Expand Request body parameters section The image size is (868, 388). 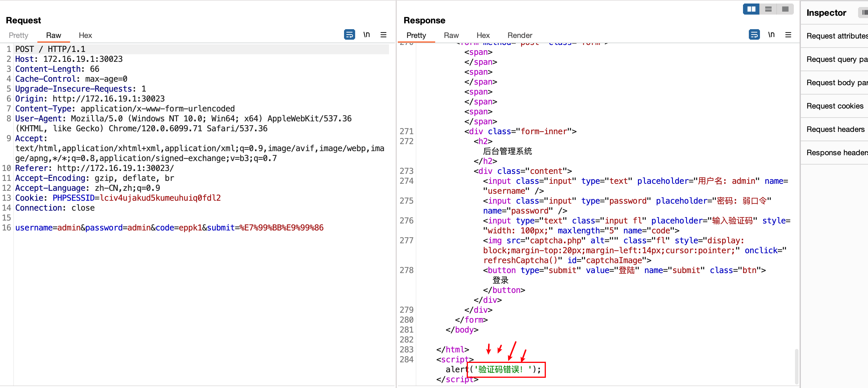pyautogui.click(x=834, y=83)
